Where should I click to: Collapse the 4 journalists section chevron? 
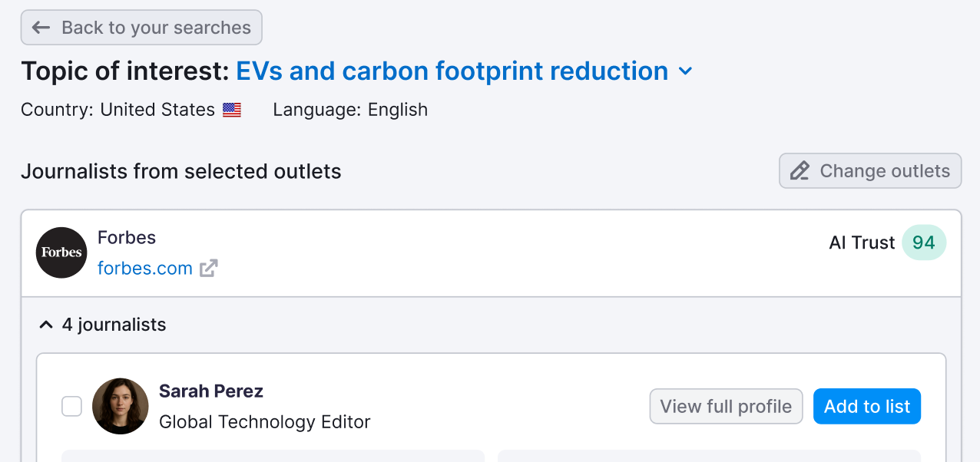tap(46, 325)
